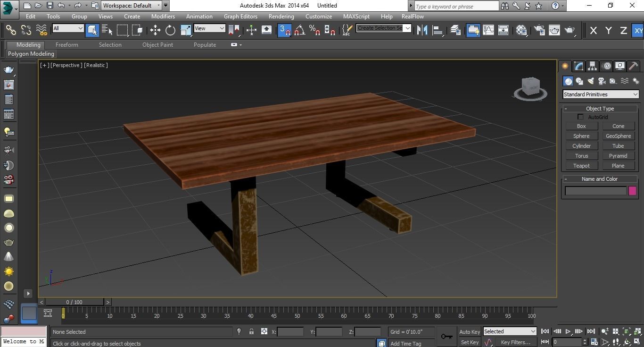Click the Use Pivot Point Center icon
Screen dimensions: 644x347
coord(234,30)
